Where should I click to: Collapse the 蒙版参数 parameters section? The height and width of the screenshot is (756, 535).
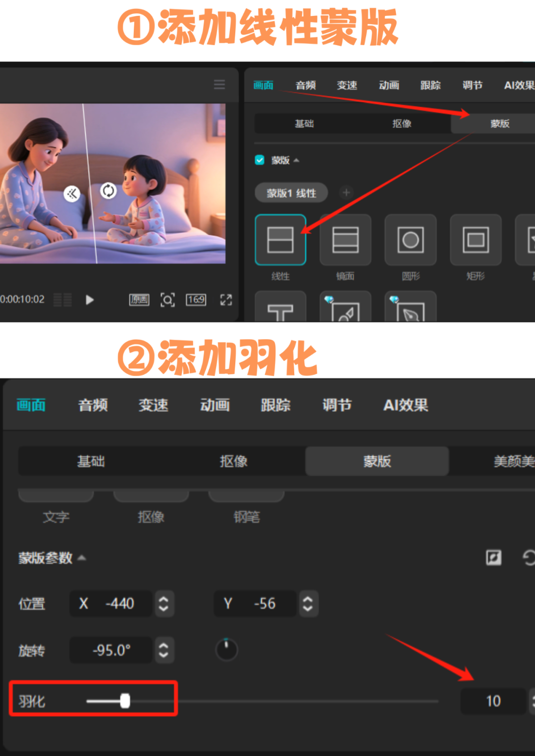click(82, 557)
